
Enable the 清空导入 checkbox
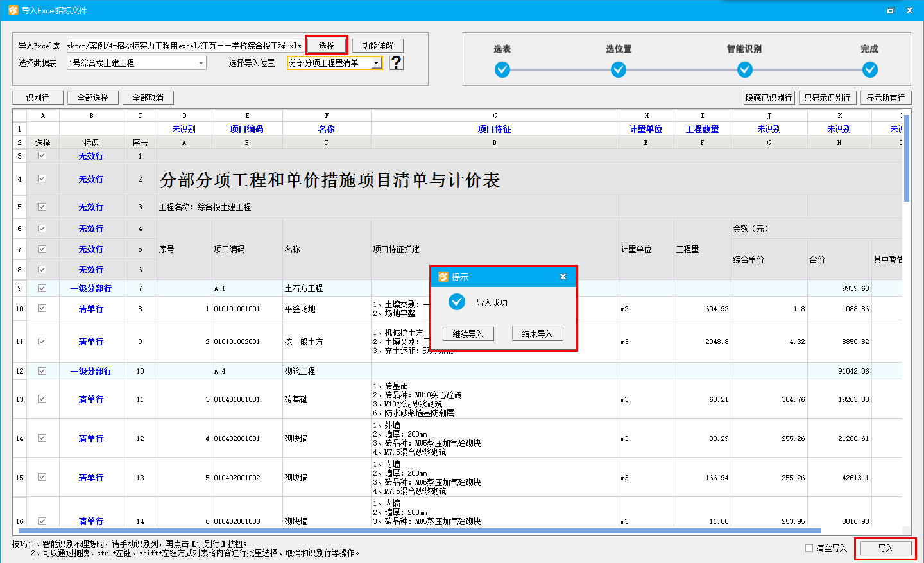[x=809, y=548]
